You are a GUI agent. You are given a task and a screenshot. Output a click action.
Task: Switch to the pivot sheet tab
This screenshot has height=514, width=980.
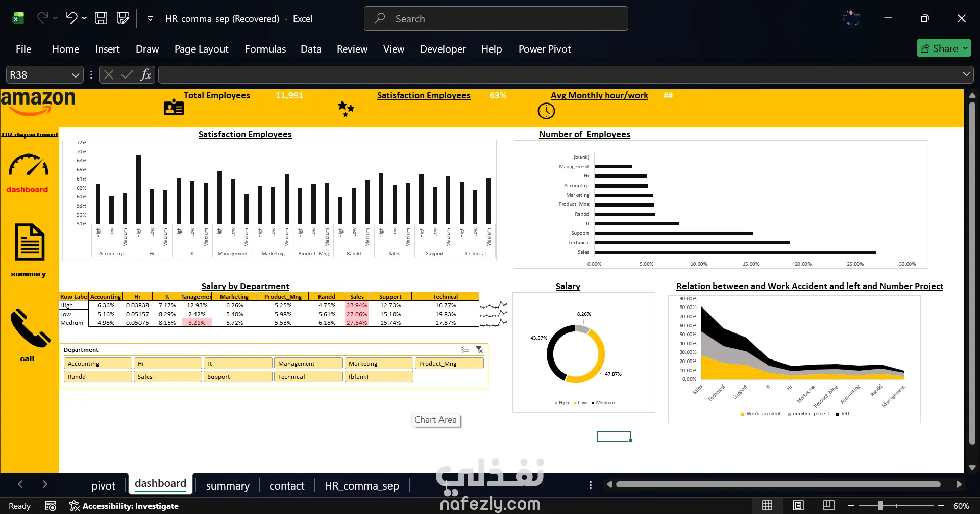pyautogui.click(x=103, y=486)
